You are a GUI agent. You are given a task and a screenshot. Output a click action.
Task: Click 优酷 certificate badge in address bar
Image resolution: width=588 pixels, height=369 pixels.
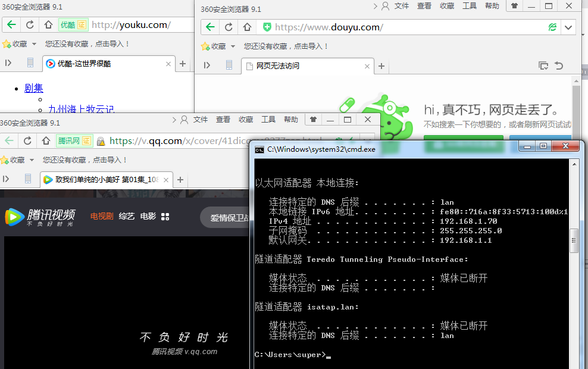73,25
